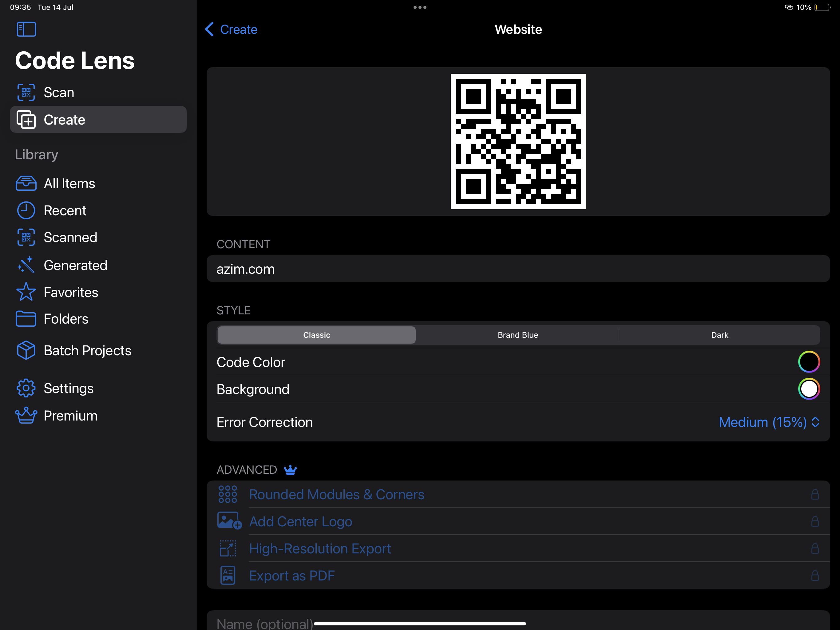This screenshot has width=840, height=630.
Task: Open Folders list
Action: click(x=98, y=319)
